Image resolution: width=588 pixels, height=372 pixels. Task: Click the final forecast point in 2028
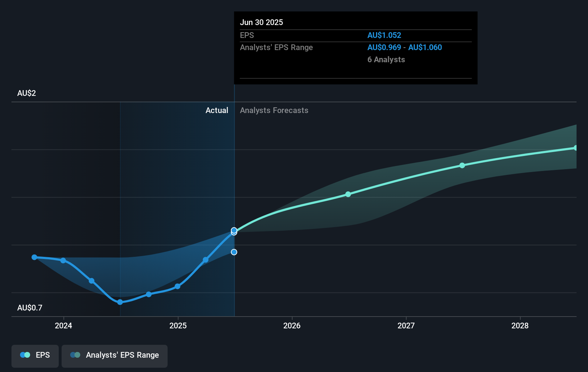coord(575,148)
